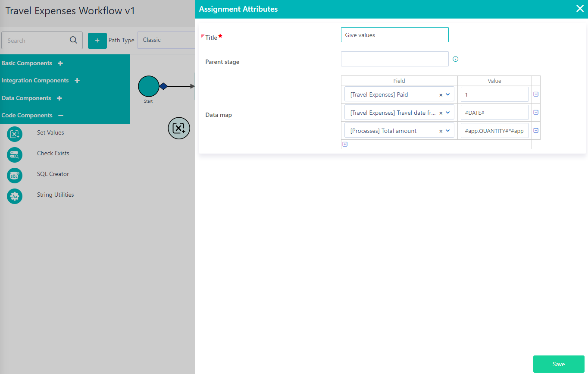Image resolution: width=588 pixels, height=374 pixels.
Task: Click the Parent stage info icon
Action: point(456,59)
